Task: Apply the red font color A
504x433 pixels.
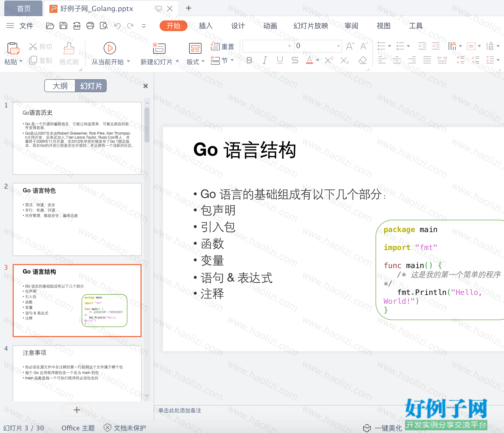Action: pyautogui.click(x=309, y=60)
